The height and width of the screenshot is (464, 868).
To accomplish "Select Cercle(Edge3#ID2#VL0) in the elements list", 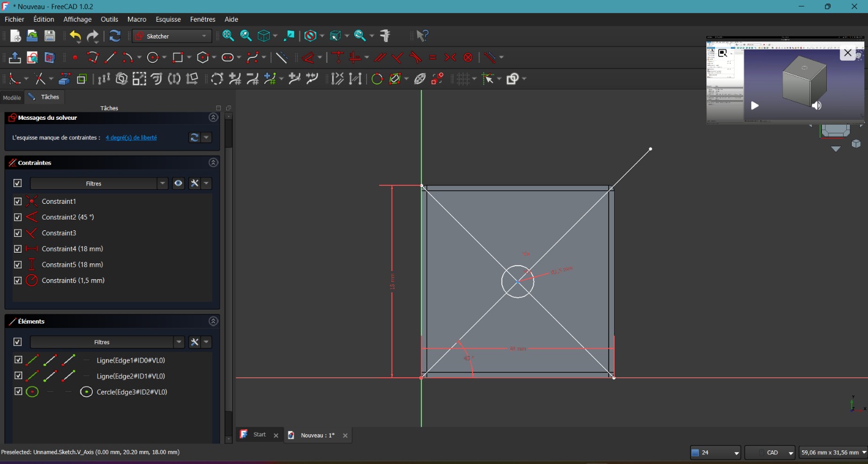I will (131, 392).
